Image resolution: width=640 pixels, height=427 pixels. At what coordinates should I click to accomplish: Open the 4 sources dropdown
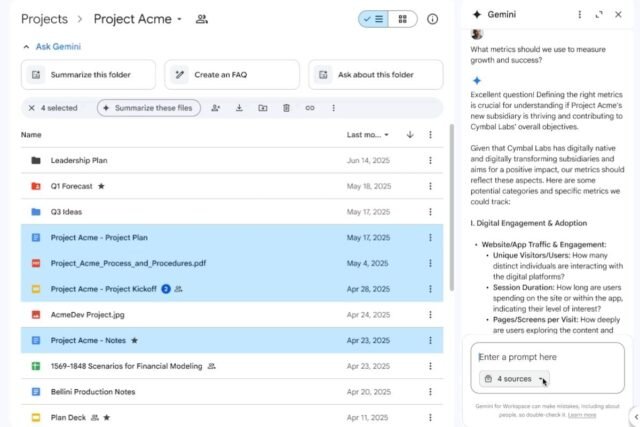pyautogui.click(x=514, y=379)
